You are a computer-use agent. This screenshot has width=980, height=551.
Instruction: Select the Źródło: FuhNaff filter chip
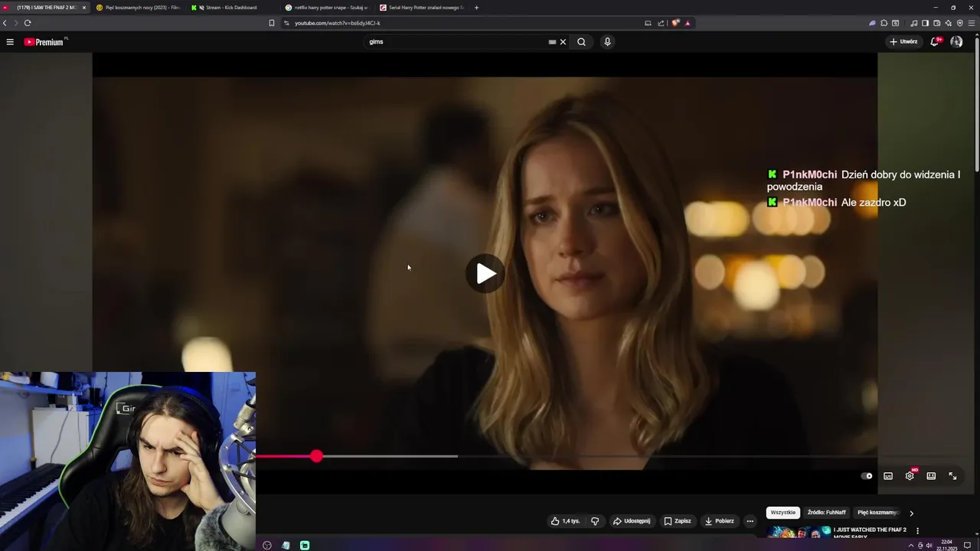[827, 513]
